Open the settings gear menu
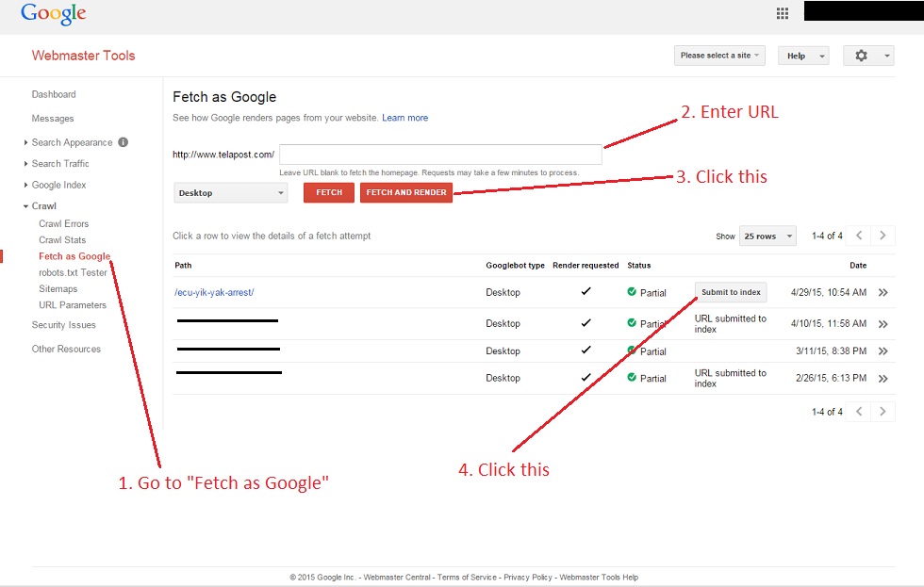The image size is (924, 587). tap(868, 56)
